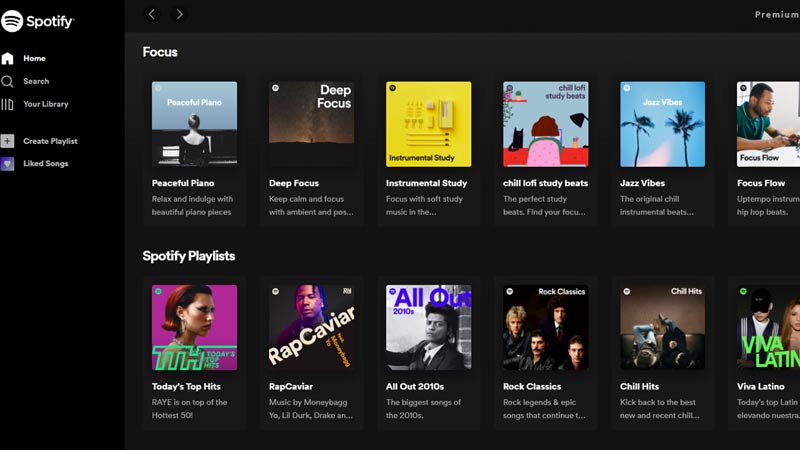This screenshot has height=450, width=800.
Task: Click the Your Library shelf icon
Action: click(7, 104)
